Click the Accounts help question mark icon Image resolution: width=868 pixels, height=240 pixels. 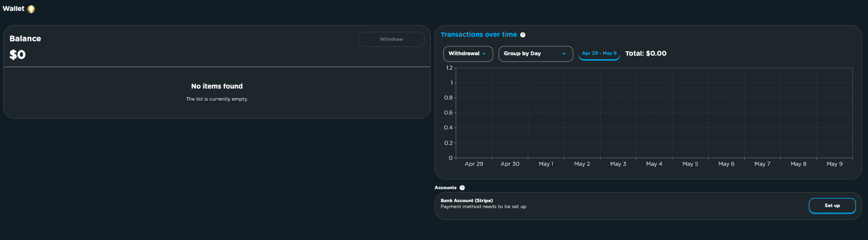pyautogui.click(x=462, y=188)
